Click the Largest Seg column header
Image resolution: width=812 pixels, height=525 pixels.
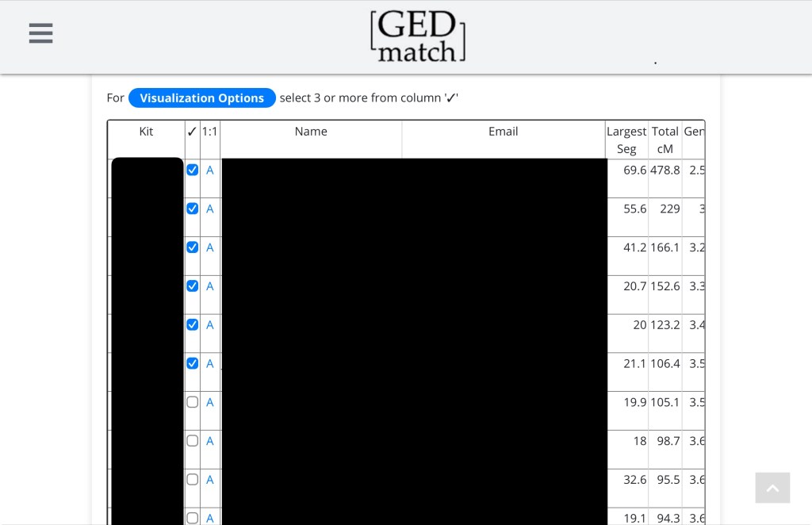626,140
